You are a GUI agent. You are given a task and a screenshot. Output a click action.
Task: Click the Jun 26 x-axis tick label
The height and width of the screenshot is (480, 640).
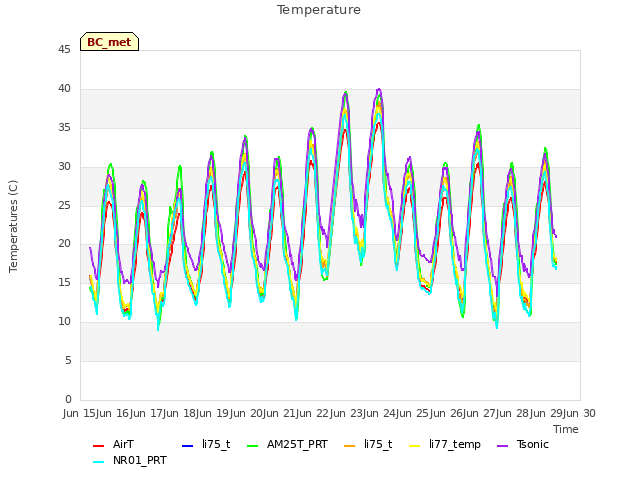click(x=447, y=413)
